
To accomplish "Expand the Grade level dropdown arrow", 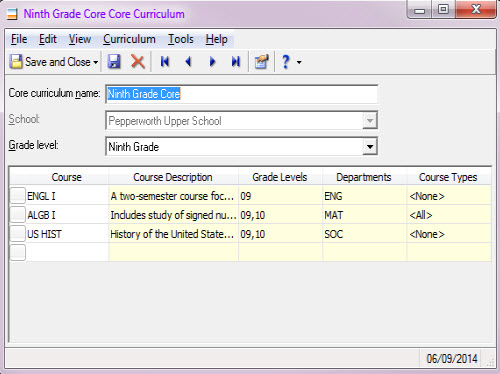I will [x=370, y=147].
